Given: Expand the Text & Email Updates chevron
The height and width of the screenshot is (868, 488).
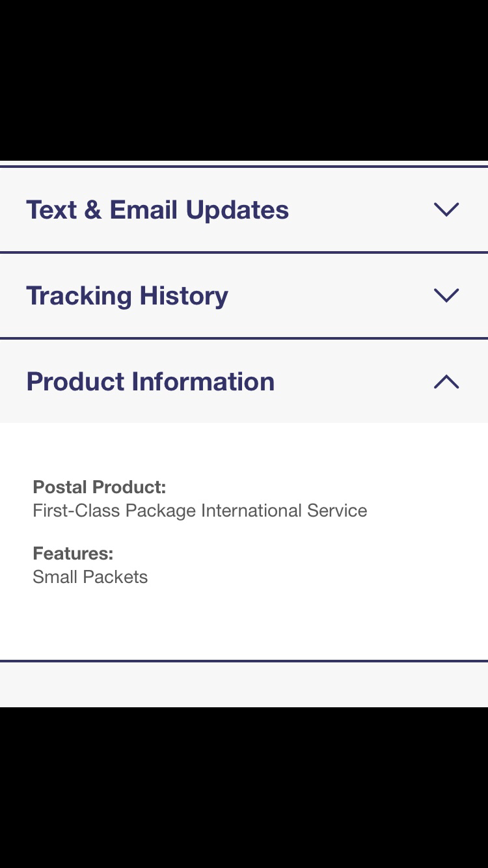Looking at the screenshot, I should point(446,210).
